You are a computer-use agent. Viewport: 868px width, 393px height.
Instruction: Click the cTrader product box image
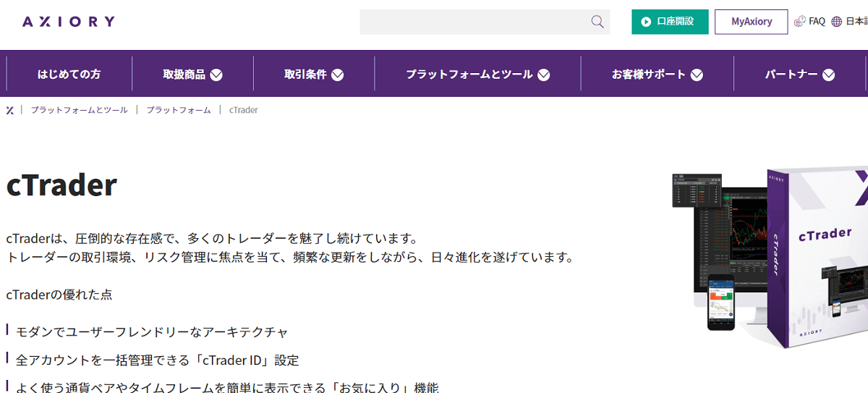pyautogui.click(x=817, y=257)
